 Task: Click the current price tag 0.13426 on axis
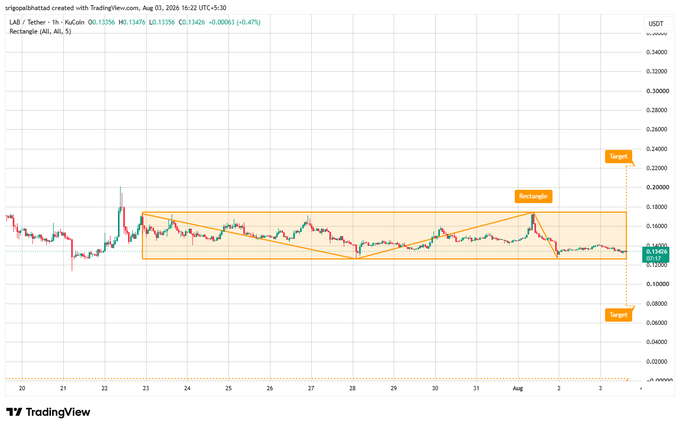tap(656, 252)
